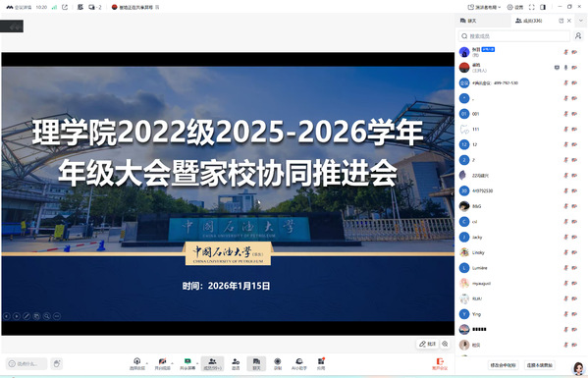Start recording with the 录制 icon
The width and height of the screenshot is (588, 378).
click(x=277, y=363)
